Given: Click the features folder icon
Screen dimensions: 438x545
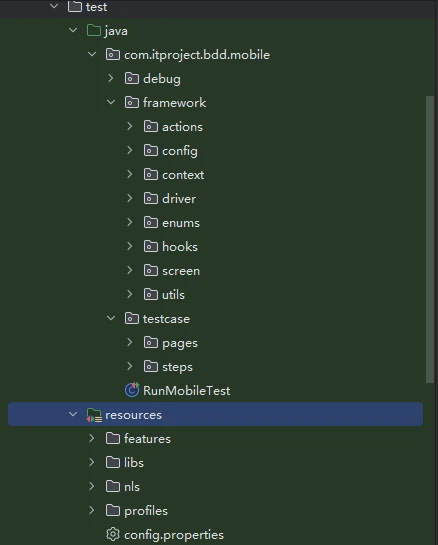Looking at the screenshot, I should point(113,438).
